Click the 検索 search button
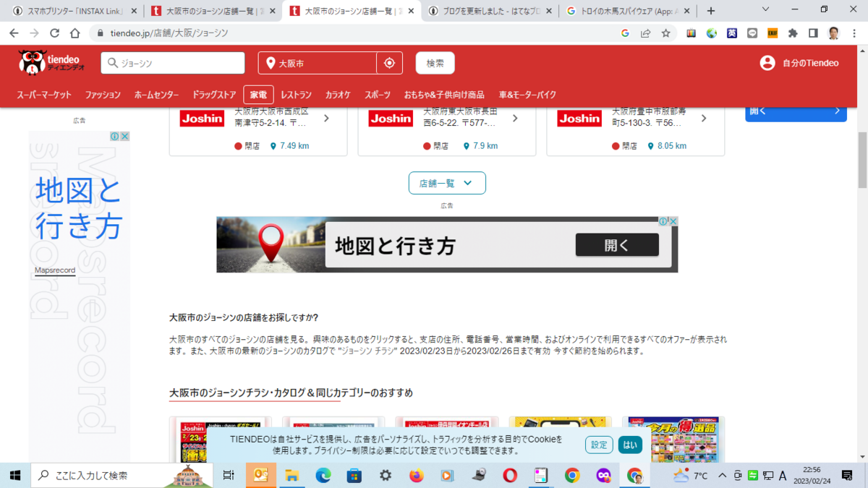The image size is (868, 488). coord(435,63)
